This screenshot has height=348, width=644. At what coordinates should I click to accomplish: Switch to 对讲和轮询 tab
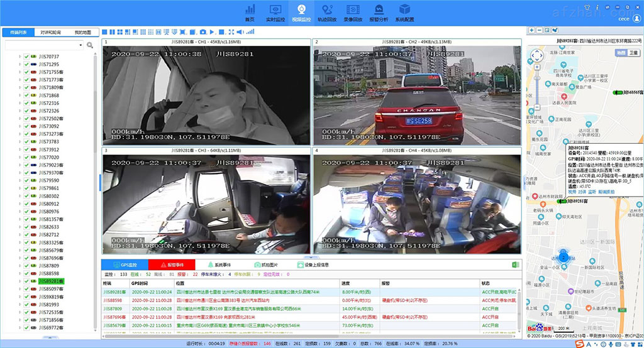point(50,32)
